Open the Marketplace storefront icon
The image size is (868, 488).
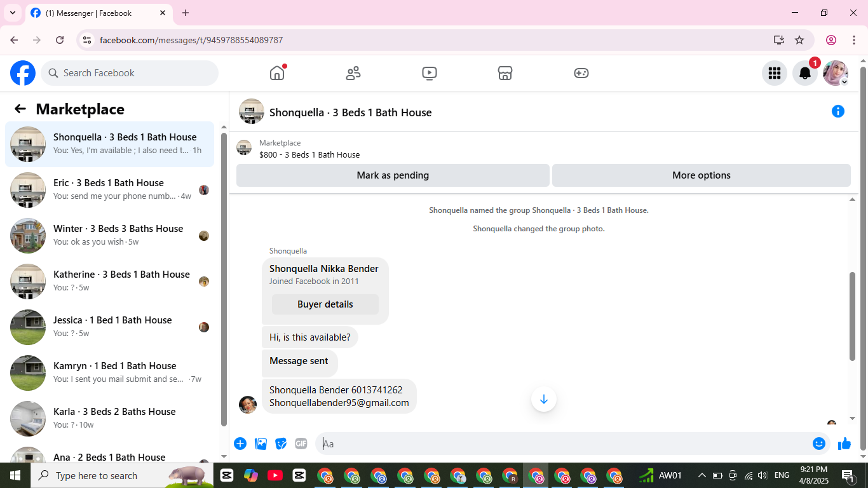505,73
